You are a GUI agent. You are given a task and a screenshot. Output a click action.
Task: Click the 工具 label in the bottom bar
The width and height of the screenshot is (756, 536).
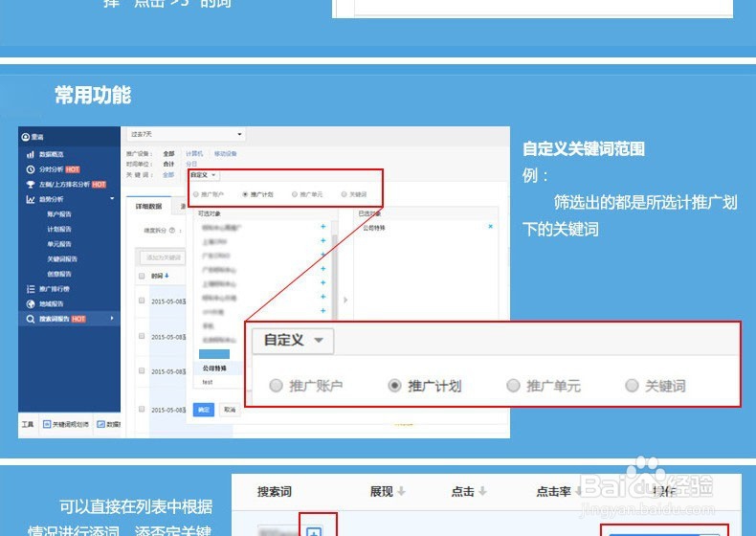28,424
